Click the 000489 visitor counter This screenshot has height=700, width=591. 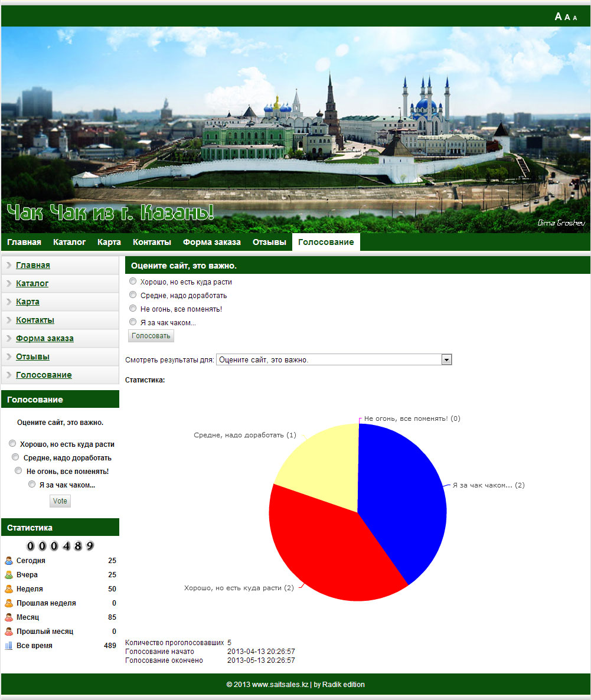60,546
